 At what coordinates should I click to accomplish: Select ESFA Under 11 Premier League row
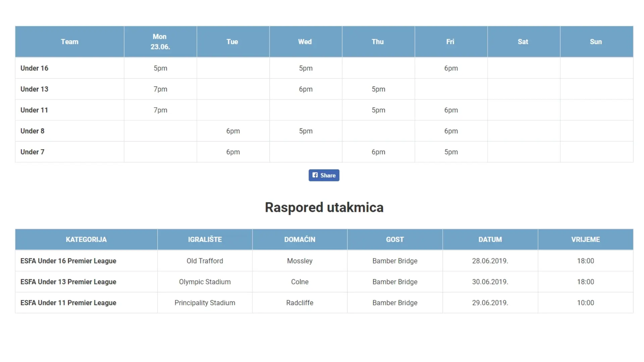point(324,303)
